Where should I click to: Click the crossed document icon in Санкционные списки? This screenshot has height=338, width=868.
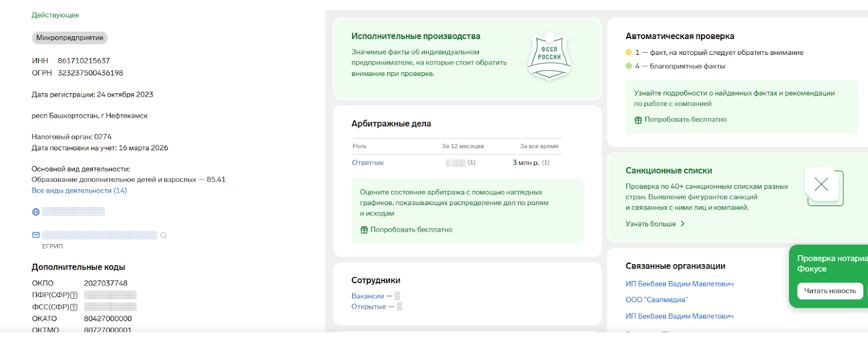point(823,186)
